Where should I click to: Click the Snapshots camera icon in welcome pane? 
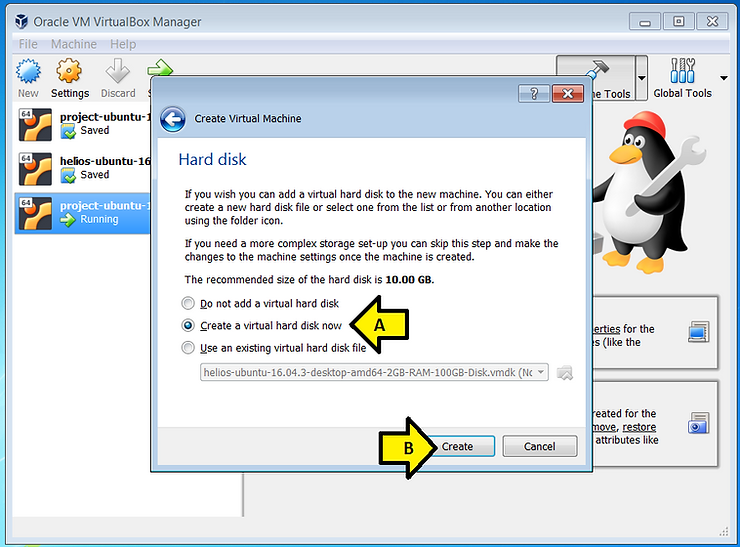[698, 423]
